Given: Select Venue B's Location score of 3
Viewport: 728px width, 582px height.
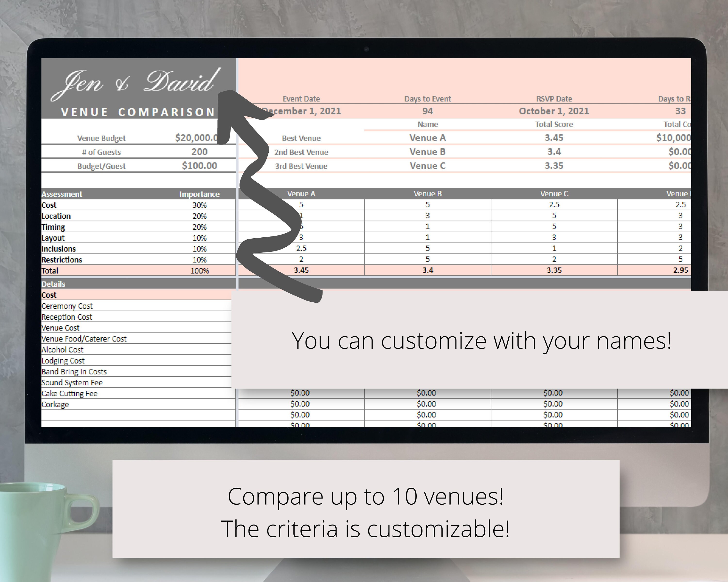Looking at the screenshot, I should click(428, 215).
